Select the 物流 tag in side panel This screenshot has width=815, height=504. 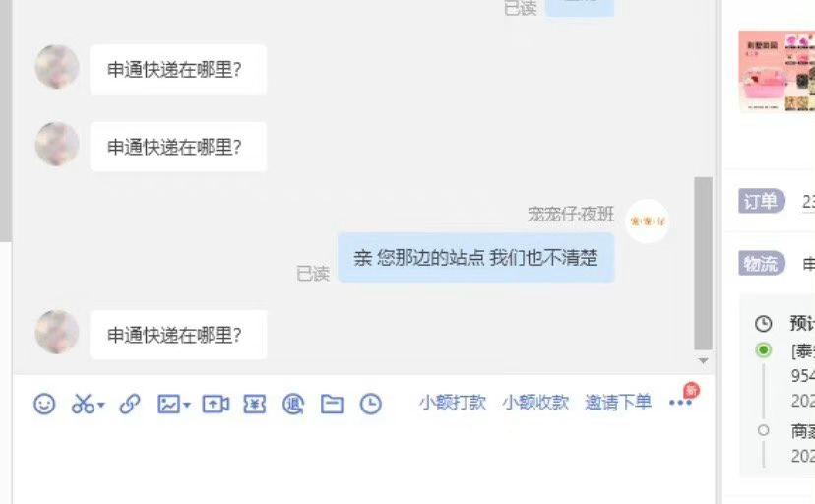(762, 264)
